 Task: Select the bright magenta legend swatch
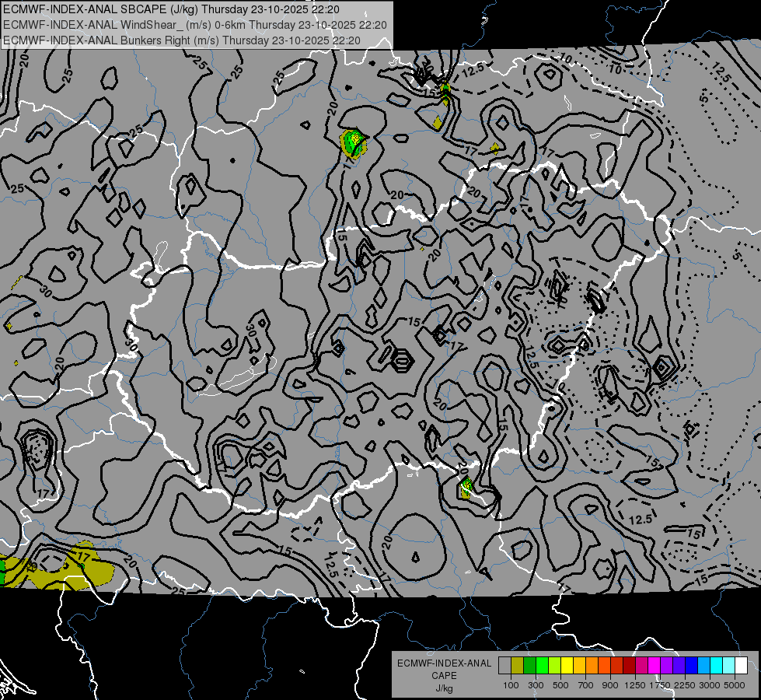tap(655, 666)
